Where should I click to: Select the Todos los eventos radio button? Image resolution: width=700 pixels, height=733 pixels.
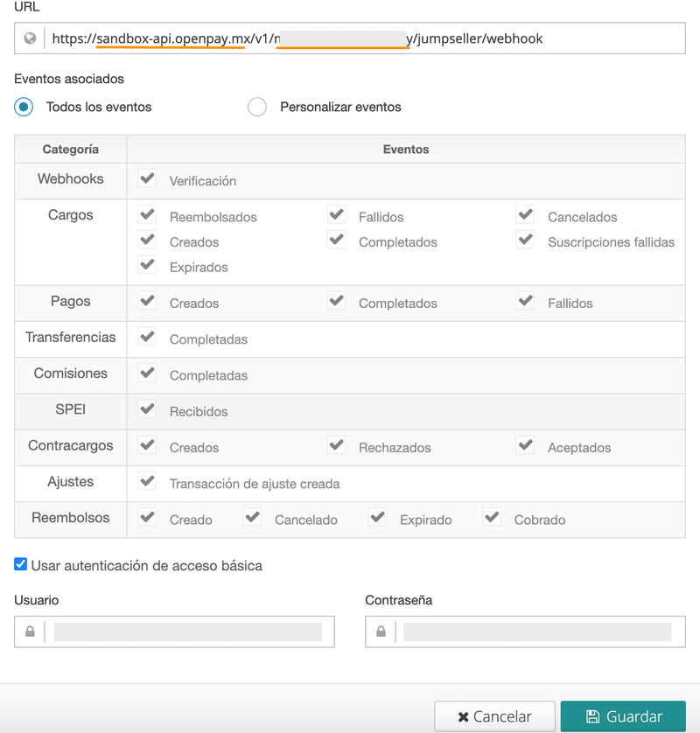click(x=24, y=107)
